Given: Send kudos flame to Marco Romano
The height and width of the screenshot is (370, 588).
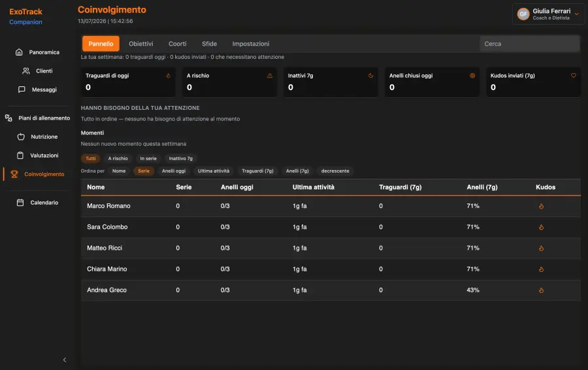Looking at the screenshot, I should coord(541,206).
